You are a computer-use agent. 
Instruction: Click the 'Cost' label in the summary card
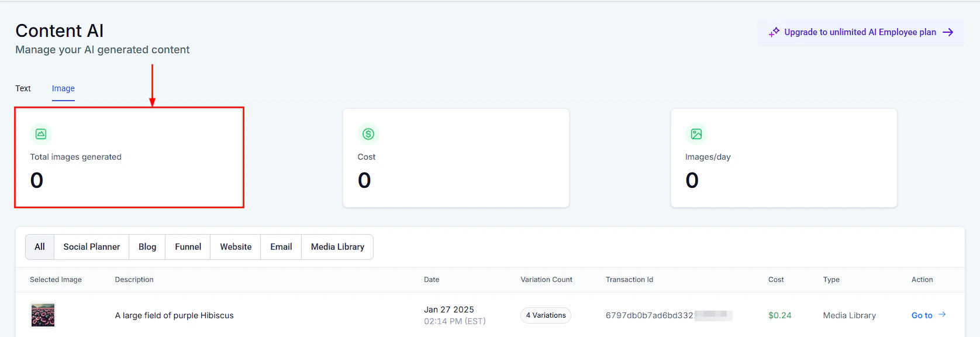coord(367,157)
